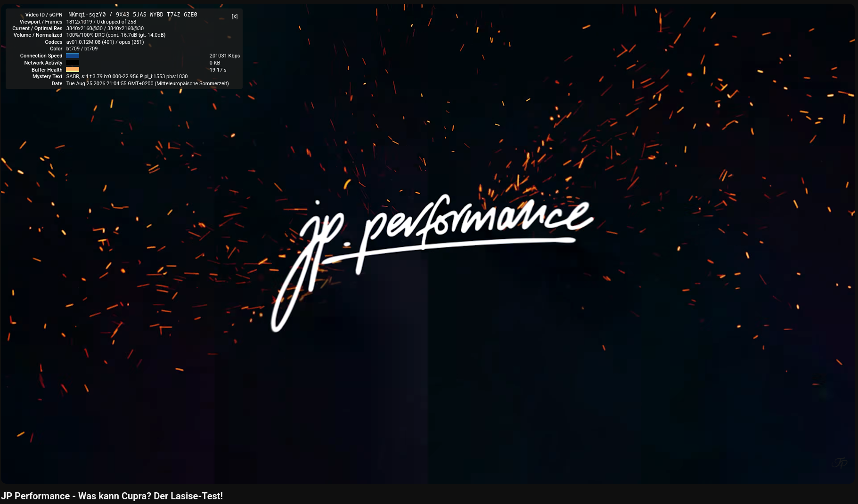This screenshot has width=858, height=504.
Task: Click the video title 'JP Performance - Was kann Cupra? Der Lasise-Test!'
Action: 112,496
